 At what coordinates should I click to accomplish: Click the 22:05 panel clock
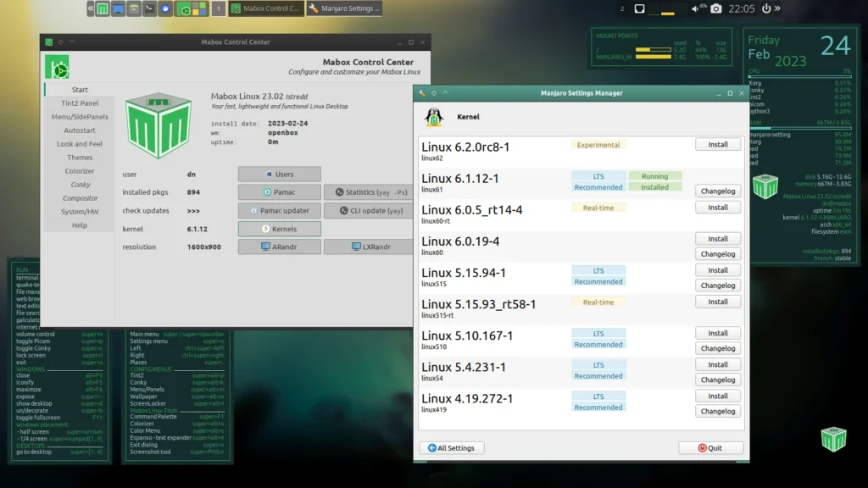(742, 8)
